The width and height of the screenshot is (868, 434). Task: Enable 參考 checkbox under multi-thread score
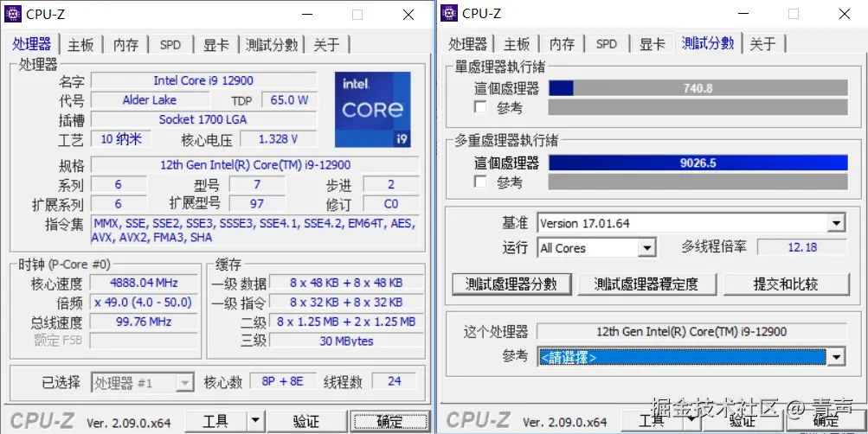(480, 182)
